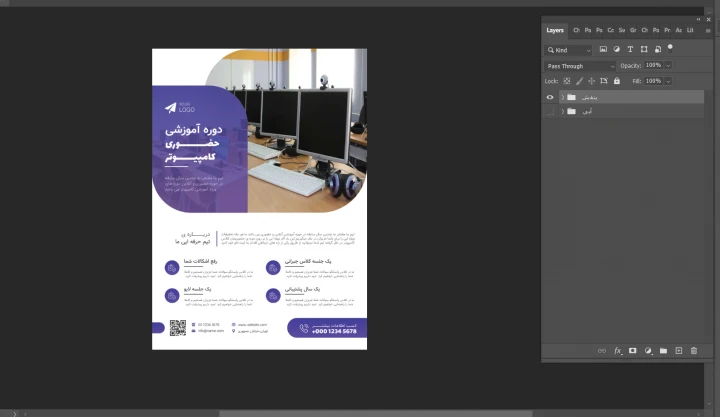The image size is (720, 417).
Task: Select the folder icon of the hidden group
Action: (x=571, y=111)
